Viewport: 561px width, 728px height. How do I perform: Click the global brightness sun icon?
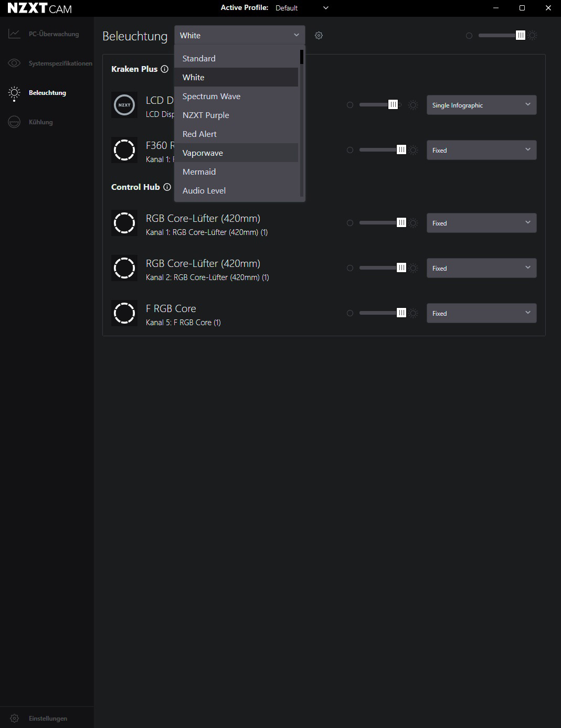[533, 36]
